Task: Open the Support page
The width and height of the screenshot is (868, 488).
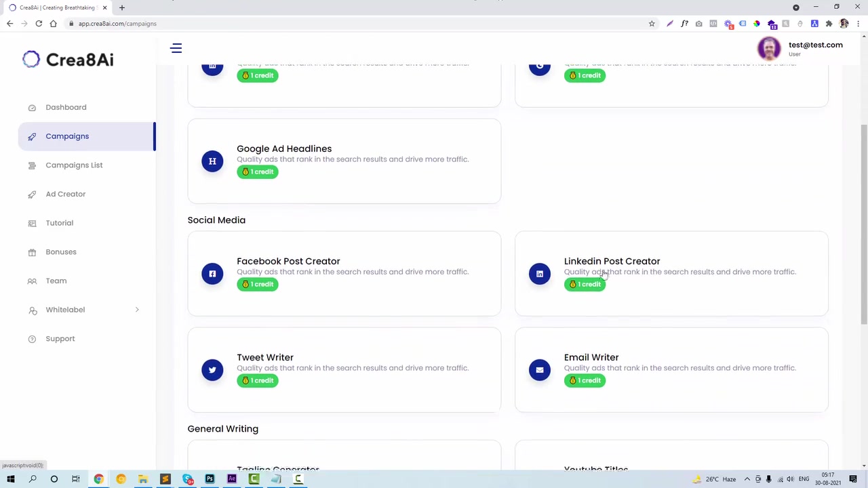Action: pos(60,339)
